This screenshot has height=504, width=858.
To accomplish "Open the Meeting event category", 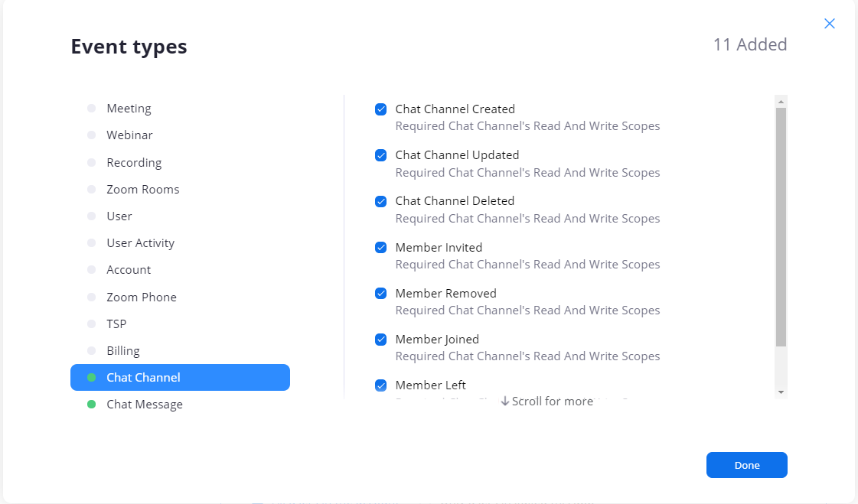I will [129, 109].
